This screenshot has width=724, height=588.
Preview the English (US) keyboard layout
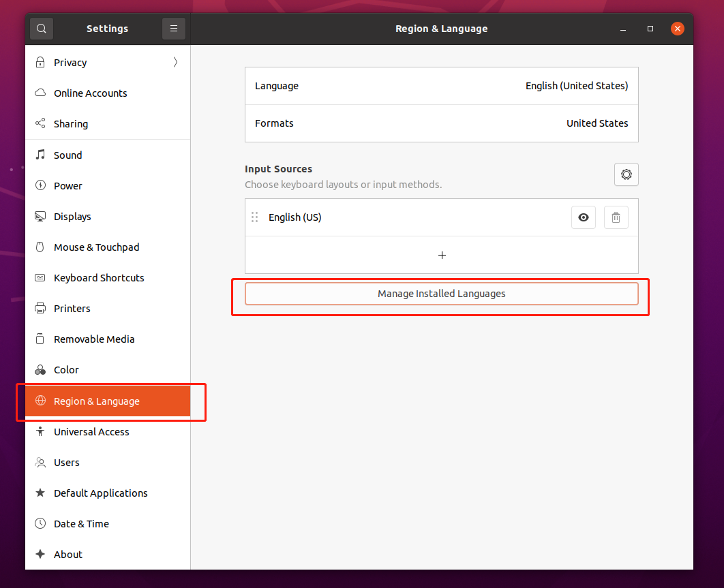pos(583,217)
